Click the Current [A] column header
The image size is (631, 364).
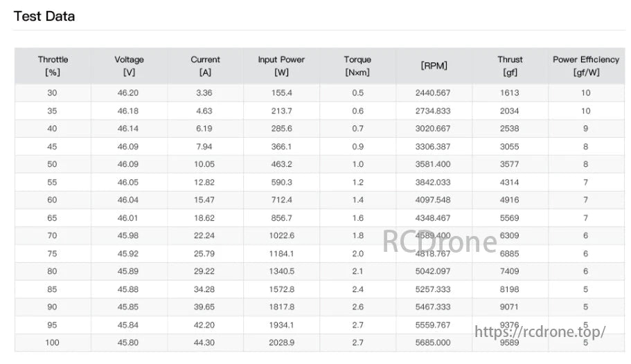pos(205,66)
